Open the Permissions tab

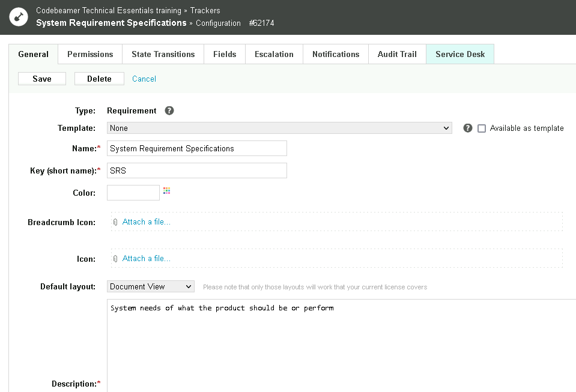point(90,54)
